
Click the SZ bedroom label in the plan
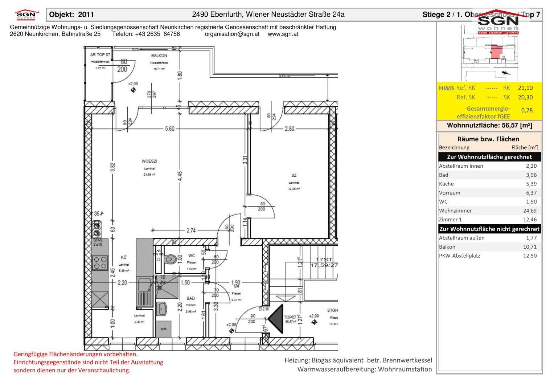click(294, 176)
